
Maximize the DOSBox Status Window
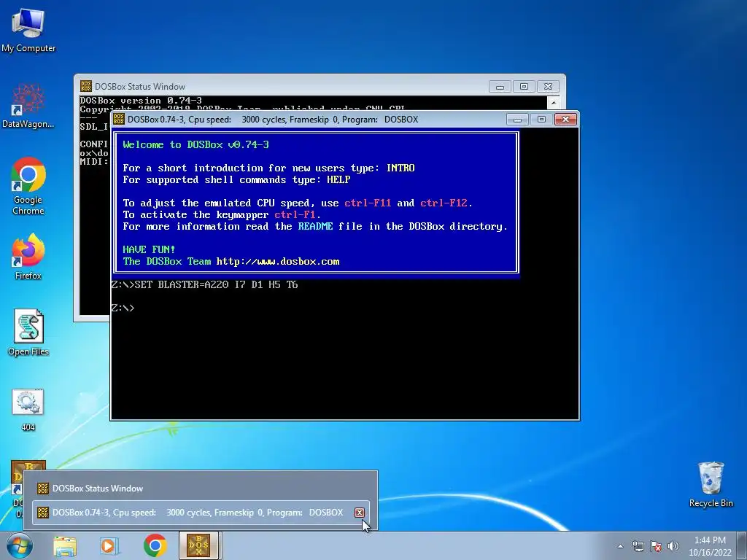524,87
